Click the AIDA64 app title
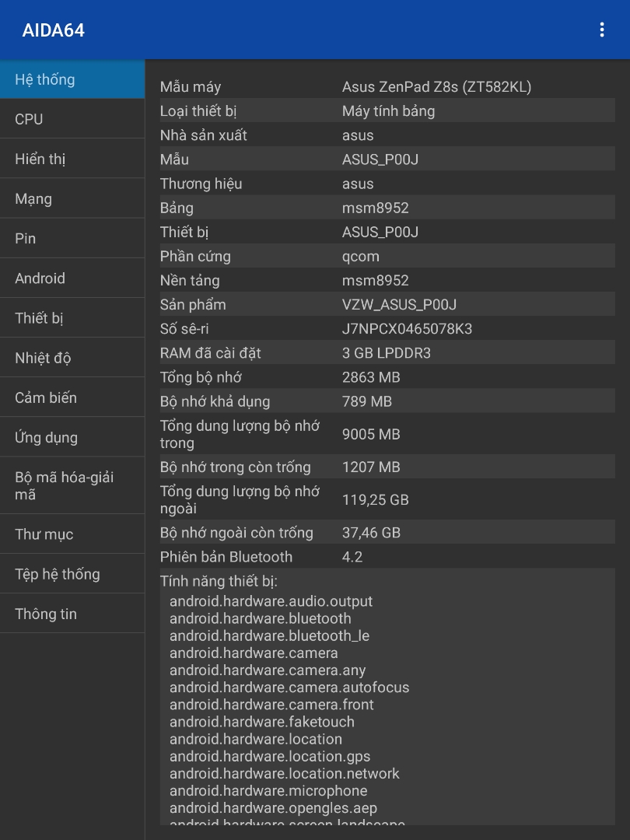Image resolution: width=630 pixels, height=840 pixels. click(53, 30)
